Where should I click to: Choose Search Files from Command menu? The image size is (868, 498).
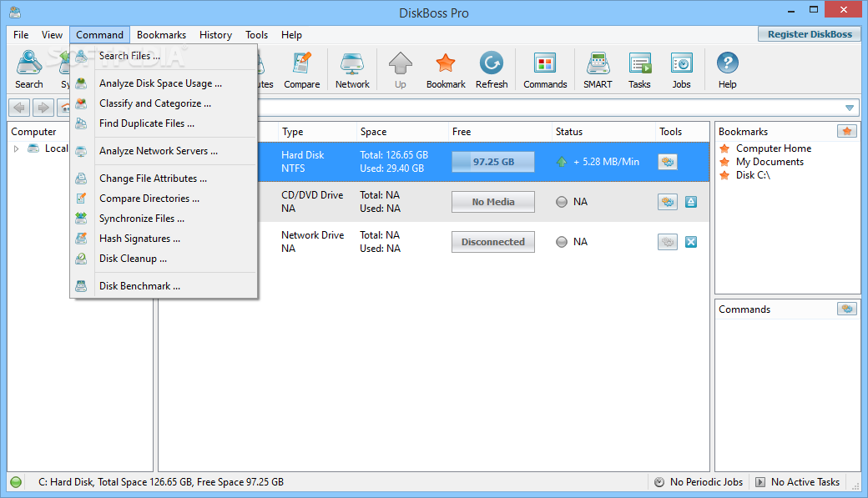(164, 56)
